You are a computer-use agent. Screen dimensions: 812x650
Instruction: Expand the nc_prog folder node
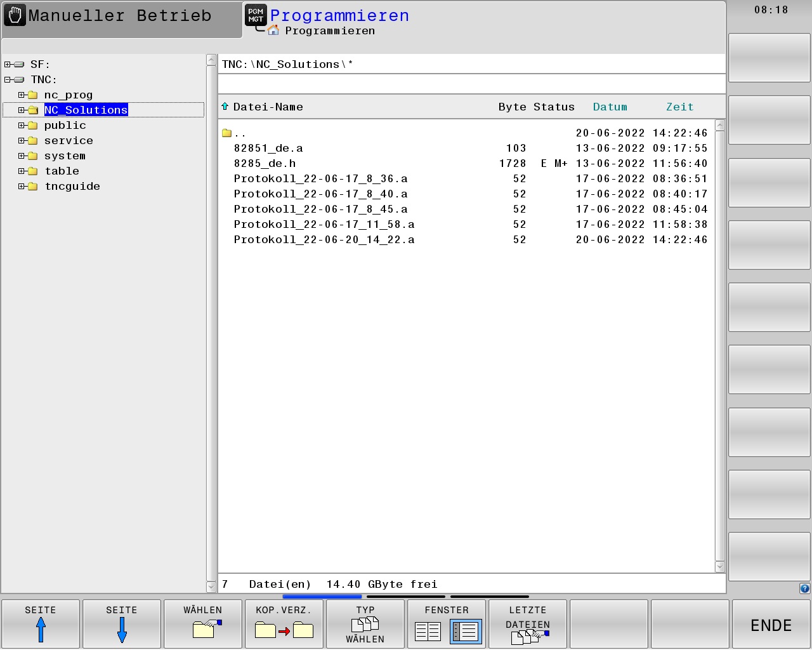[22, 95]
